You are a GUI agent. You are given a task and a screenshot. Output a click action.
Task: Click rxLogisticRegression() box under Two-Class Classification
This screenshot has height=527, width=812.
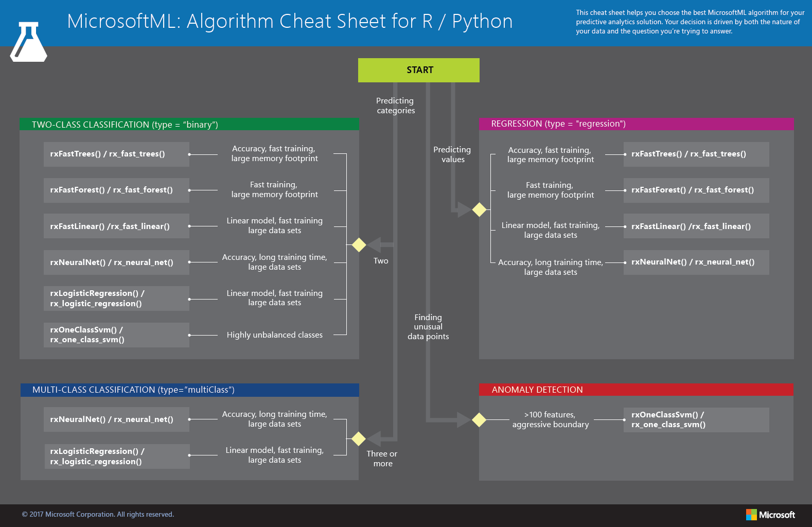pyautogui.click(x=116, y=298)
